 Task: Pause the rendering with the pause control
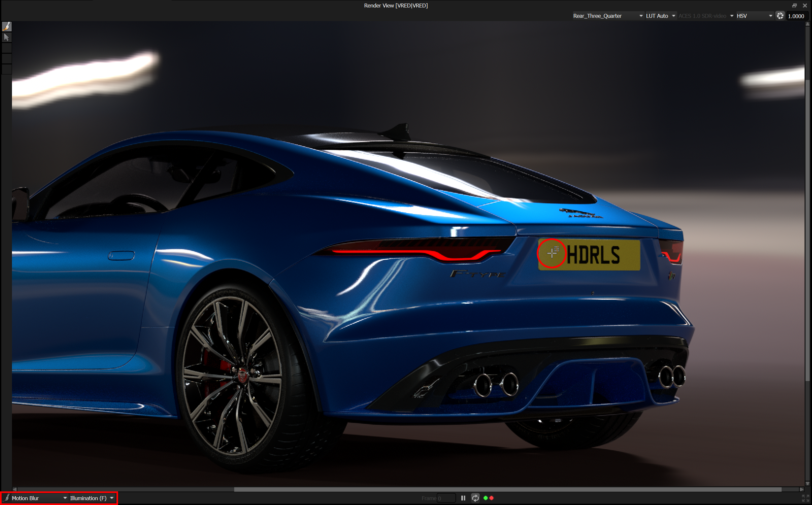coord(463,498)
